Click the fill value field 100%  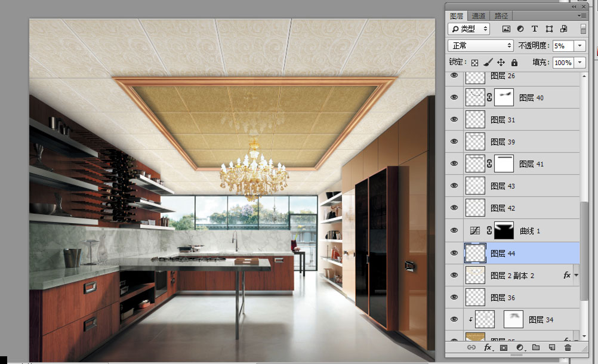563,63
